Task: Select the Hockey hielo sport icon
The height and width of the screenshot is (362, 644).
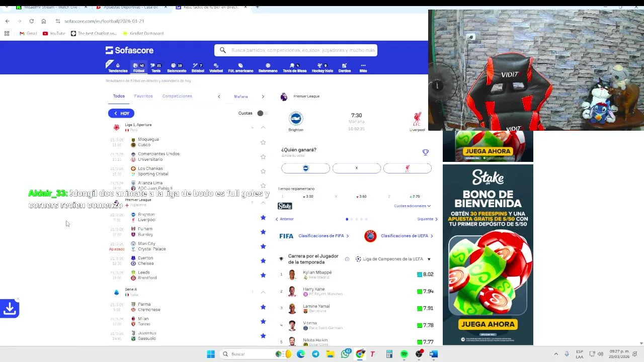Action: pyautogui.click(x=322, y=67)
